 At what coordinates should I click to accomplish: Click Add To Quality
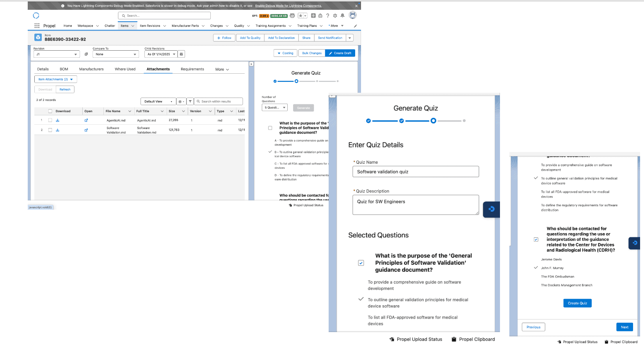point(250,38)
